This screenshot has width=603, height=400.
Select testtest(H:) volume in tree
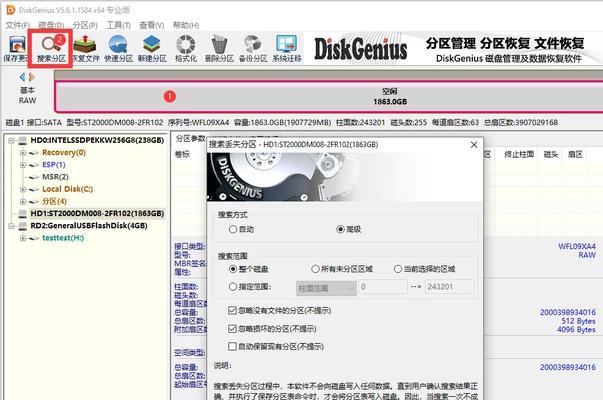63,238
